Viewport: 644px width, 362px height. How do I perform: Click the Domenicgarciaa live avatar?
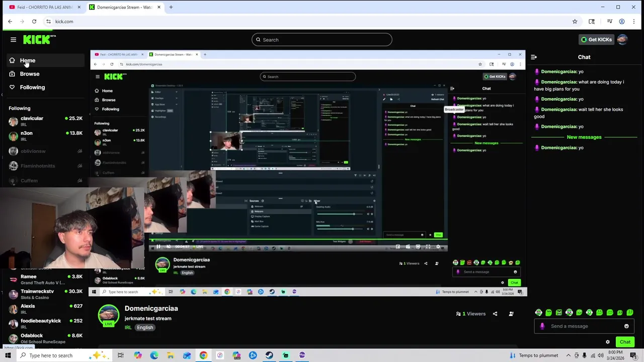pyautogui.click(x=108, y=315)
